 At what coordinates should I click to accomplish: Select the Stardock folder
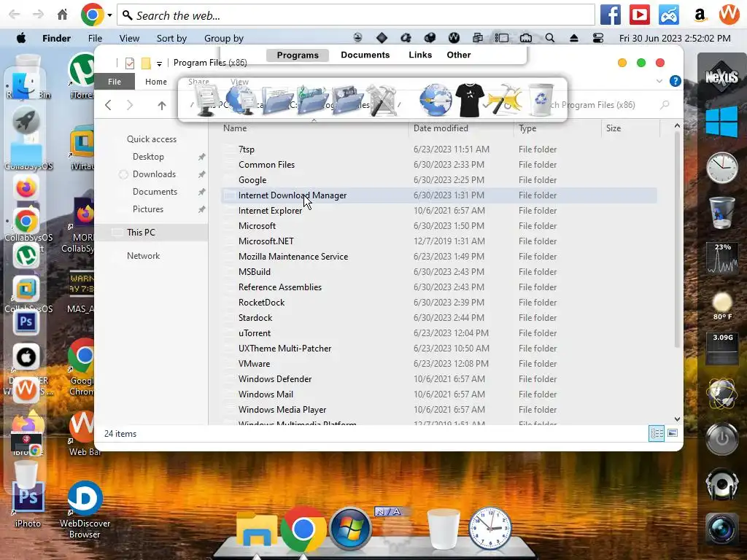tap(255, 318)
